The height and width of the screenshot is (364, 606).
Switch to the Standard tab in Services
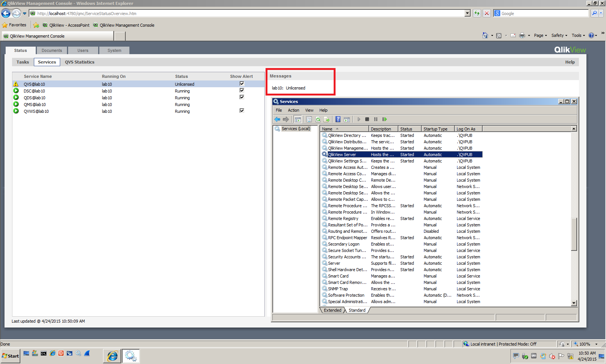(x=357, y=310)
